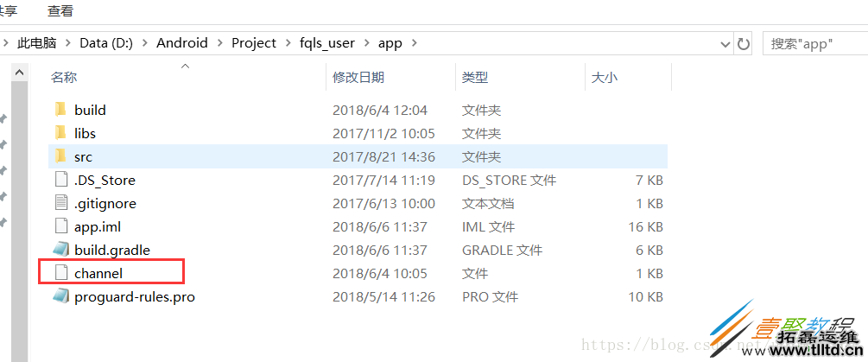Click 16 KB size of app.iml
The height and width of the screenshot is (362, 868).
coord(645,227)
